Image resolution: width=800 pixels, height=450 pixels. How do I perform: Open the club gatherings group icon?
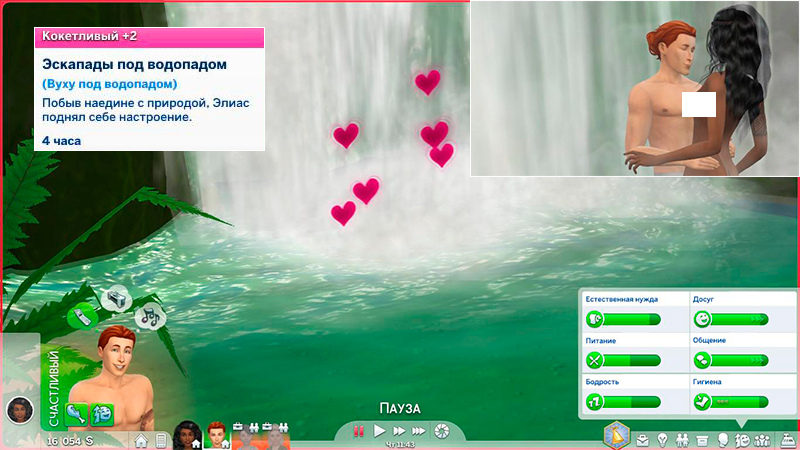(762, 440)
